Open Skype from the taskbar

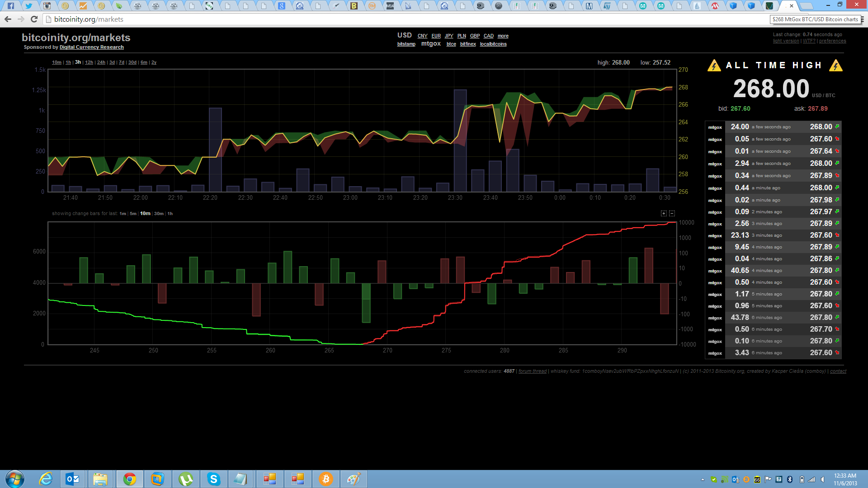pos(213,479)
